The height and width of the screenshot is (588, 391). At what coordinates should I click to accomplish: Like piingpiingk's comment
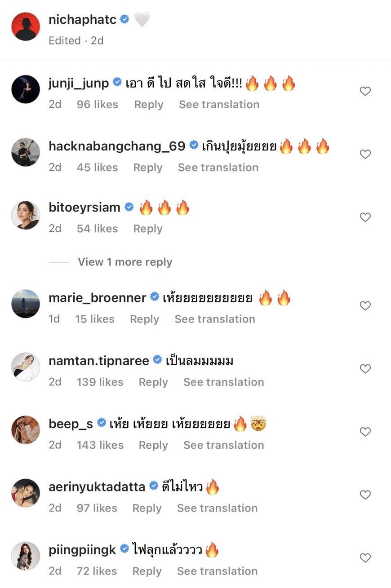pyautogui.click(x=365, y=558)
